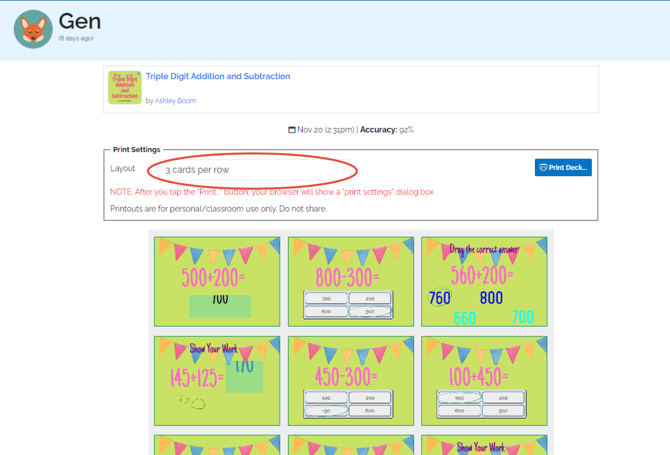Click the green answer box on 145+125 card
Image resolution: width=670 pixels, height=455 pixels.
coord(244,377)
